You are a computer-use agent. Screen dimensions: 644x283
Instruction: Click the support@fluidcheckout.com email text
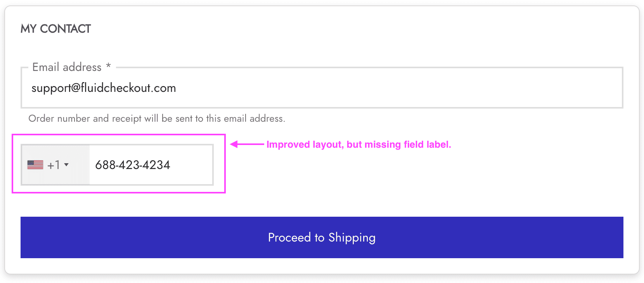click(x=104, y=88)
